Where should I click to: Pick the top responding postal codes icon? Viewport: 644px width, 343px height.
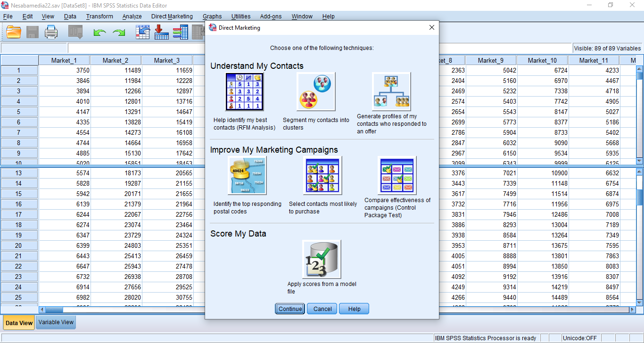(x=247, y=176)
